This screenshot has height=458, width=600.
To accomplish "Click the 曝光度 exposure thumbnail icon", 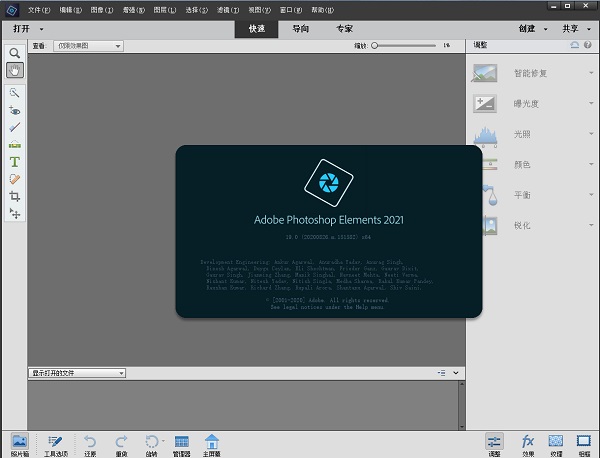I will 485,104.
